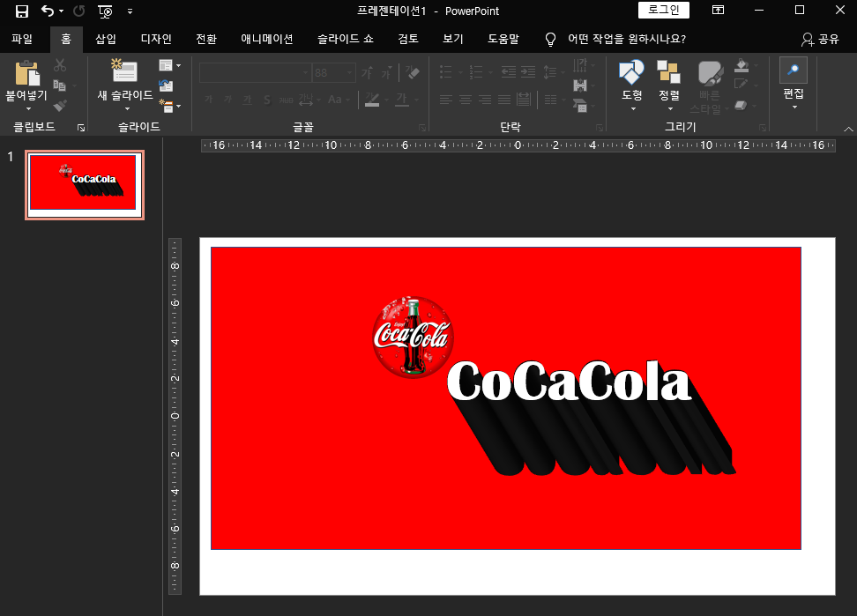Screen dimensions: 857x616
Task: Click the line spacing icon
Action: tap(550, 72)
